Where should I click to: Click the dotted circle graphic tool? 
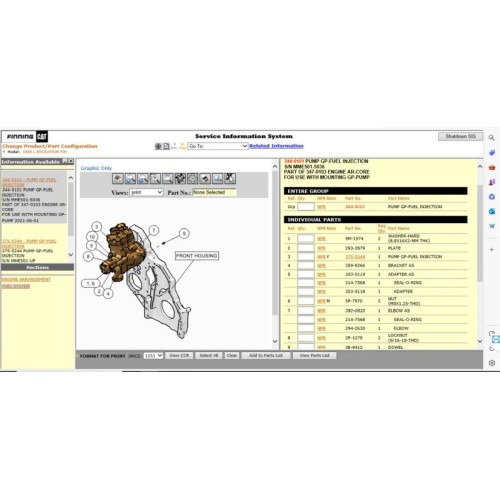pos(193,179)
